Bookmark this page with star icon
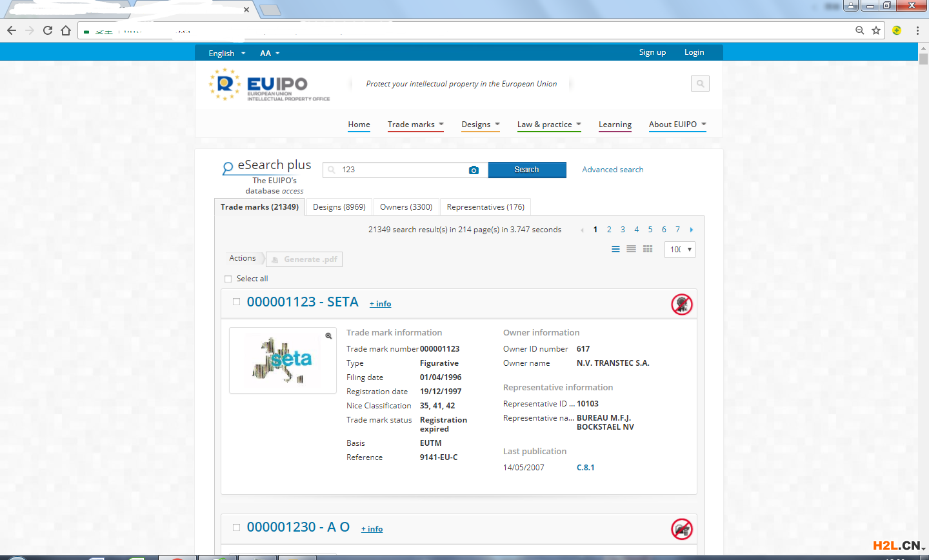Viewport: 929px width, 560px height. coord(876,30)
